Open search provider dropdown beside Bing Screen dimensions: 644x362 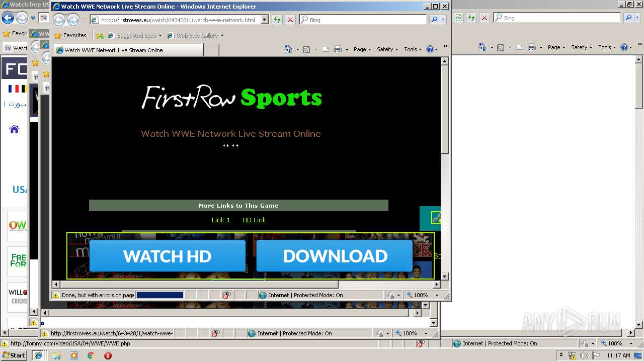pos(443,20)
